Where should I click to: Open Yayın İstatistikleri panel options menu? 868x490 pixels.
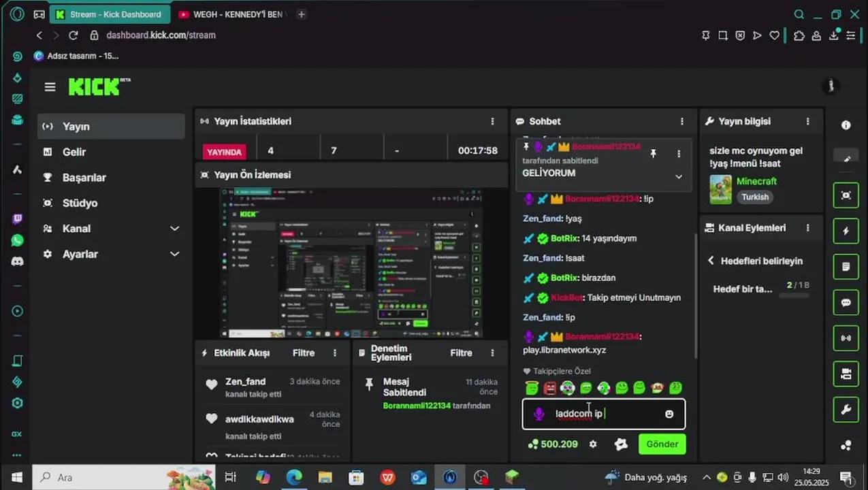pyautogui.click(x=492, y=121)
